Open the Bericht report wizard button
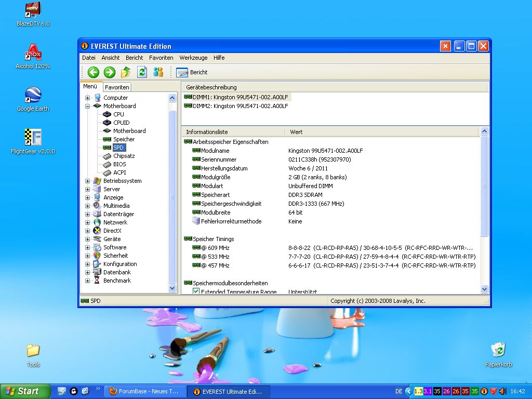The image size is (532, 399). pos(192,72)
